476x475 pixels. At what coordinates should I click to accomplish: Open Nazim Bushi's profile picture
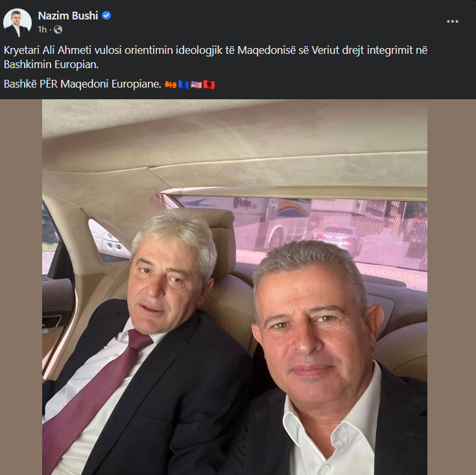click(18, 23)
